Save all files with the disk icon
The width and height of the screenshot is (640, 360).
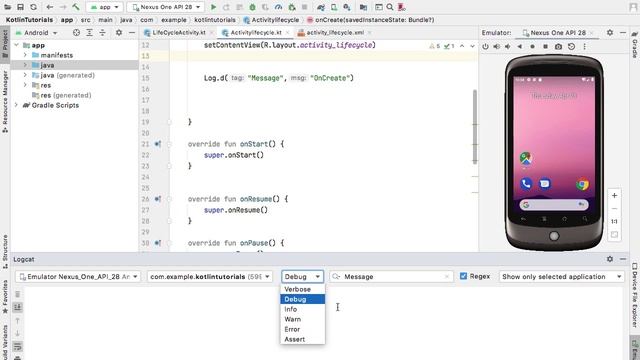20,7
